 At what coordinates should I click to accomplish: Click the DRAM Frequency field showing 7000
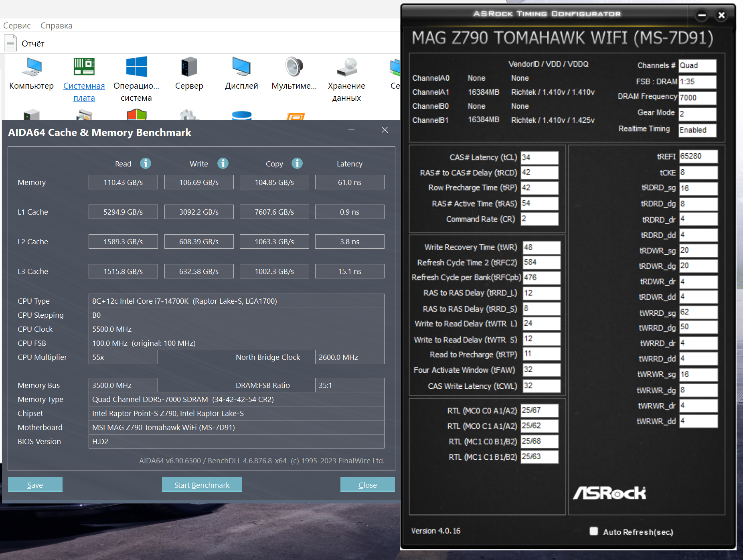point(698,97)
